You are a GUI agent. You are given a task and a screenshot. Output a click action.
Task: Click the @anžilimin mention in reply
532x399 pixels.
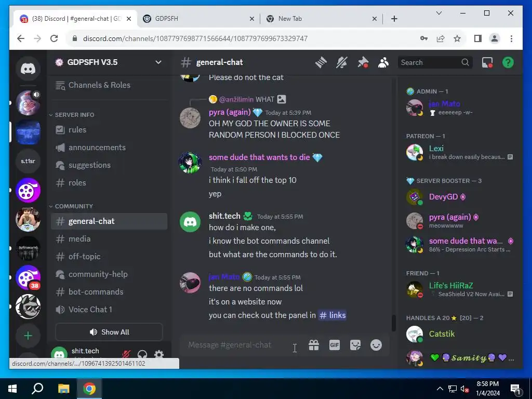[236, 99]
